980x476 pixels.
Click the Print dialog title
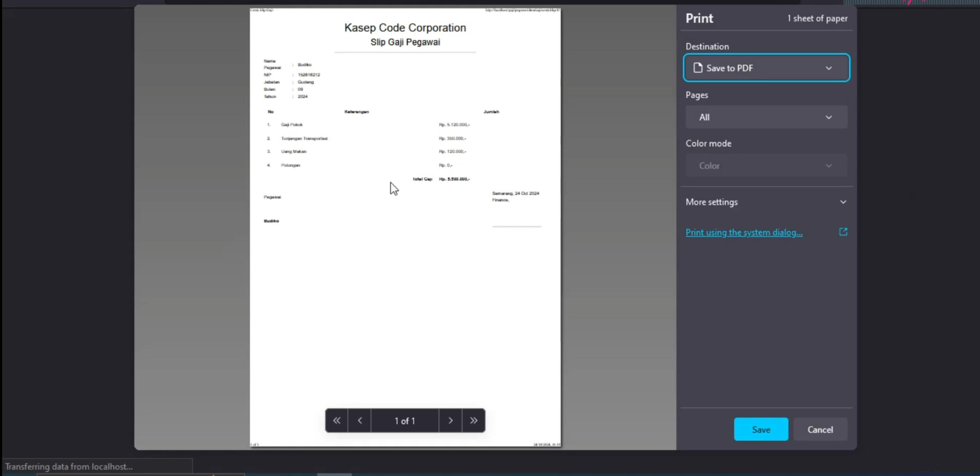pyautogui.click(x=699, y=18)
